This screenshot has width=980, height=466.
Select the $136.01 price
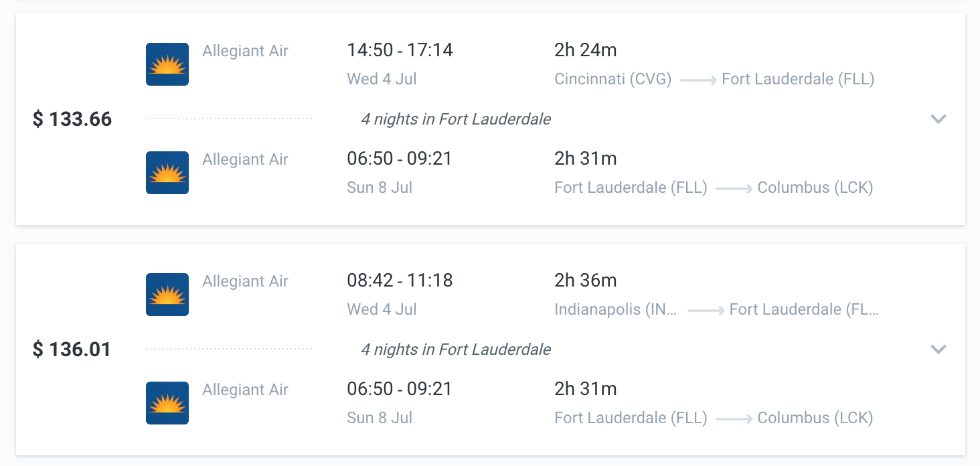[72, 349]
